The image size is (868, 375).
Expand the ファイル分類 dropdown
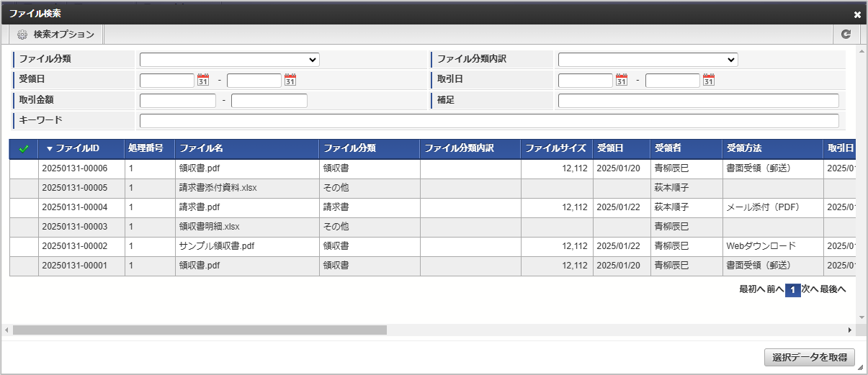pyautogui.click(x=229, y=60)
